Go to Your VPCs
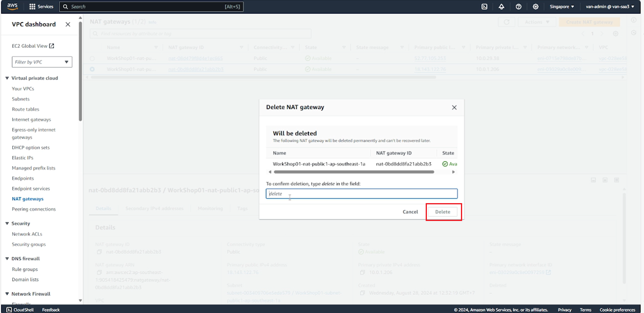 tap(23, 89)
